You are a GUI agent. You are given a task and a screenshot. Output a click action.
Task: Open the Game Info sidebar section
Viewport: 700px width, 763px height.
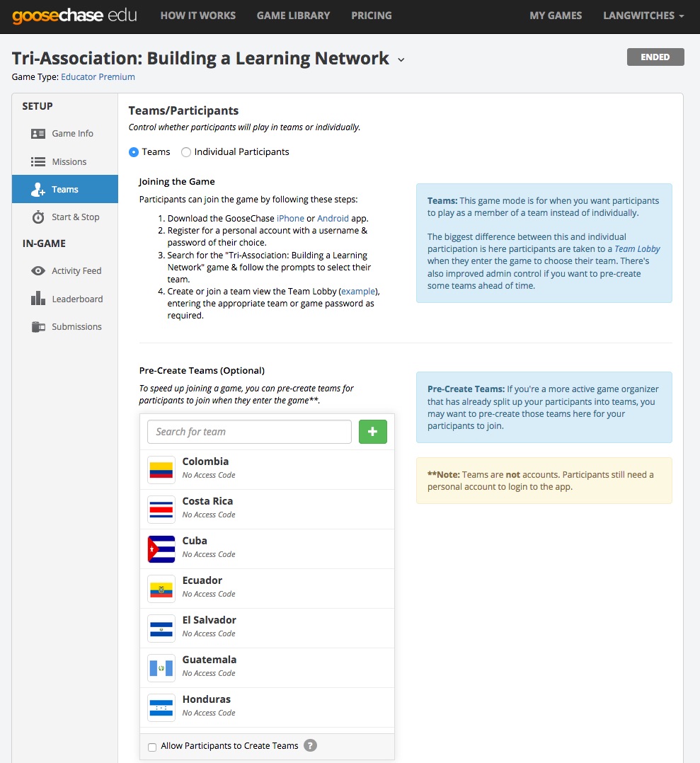[x=65, y=133]
